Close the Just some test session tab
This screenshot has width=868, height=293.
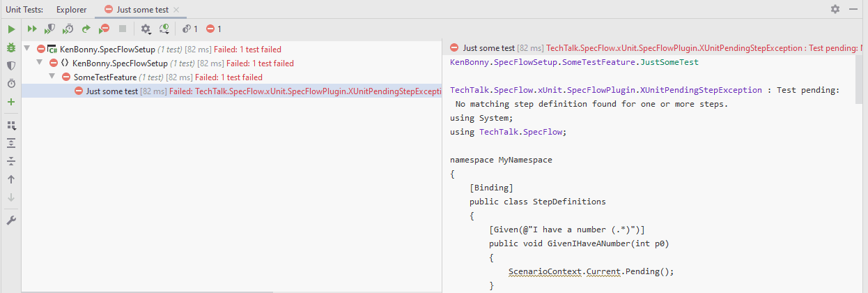point(176,10)
